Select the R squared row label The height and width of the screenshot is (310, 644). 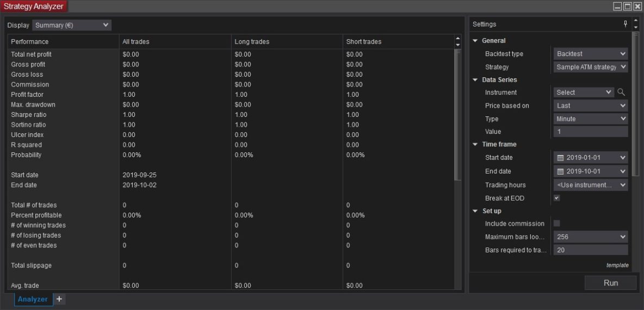(x=27, y=145)
